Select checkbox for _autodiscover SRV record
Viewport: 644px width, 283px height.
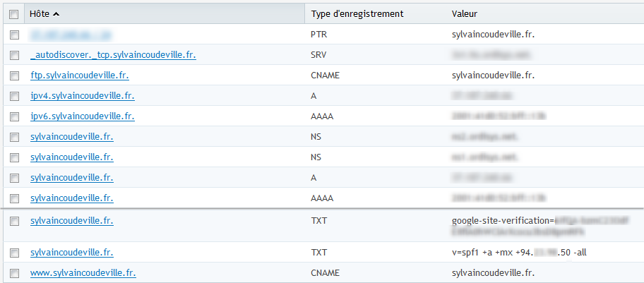14,56
